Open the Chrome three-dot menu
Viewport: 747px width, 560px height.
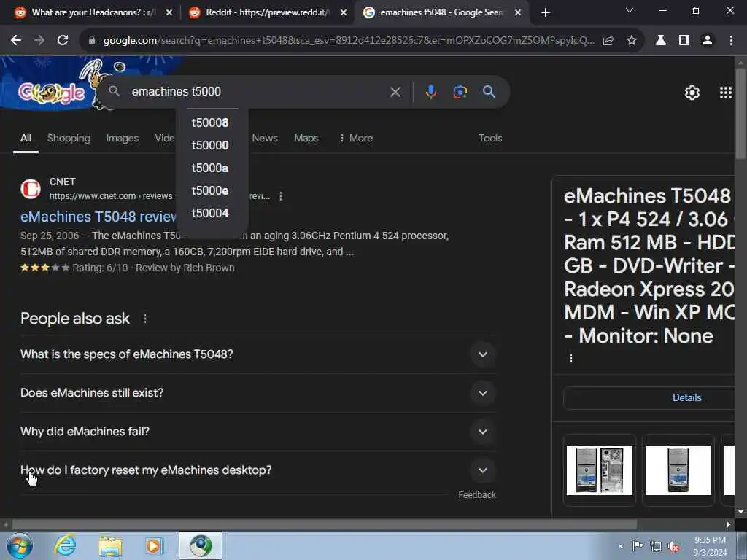731,41
